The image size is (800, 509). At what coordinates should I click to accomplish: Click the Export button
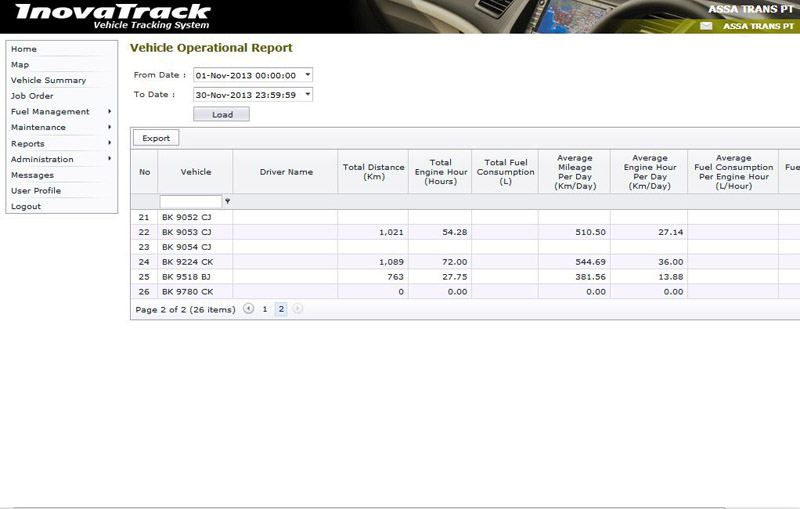tap(156, 138)
